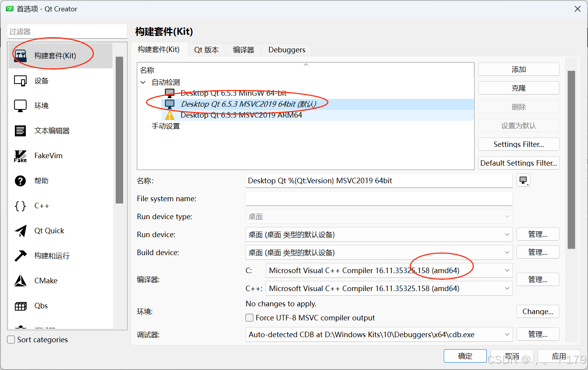Image resolution: width=588 pixels, height=370 pixels.
Task: Click 管理... next to Build device
Action: point(538,252)
